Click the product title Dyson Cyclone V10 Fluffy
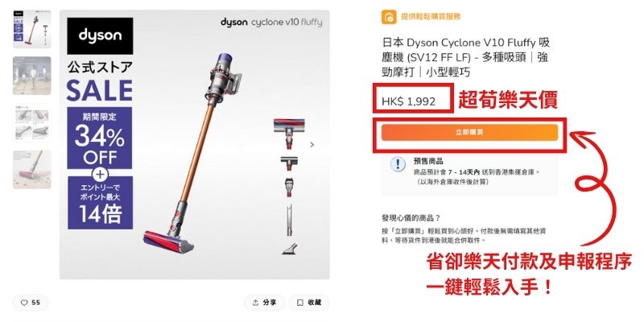This screenshot has width=644, height=322. pos(466,57)
